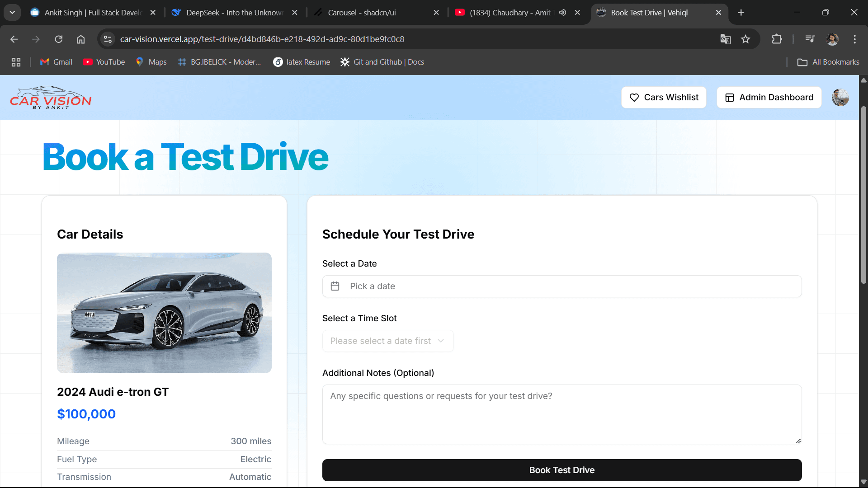This screenshot has height=488, width=868.
Task: Click the Cars Wishlist button
Action: [664, 98]
